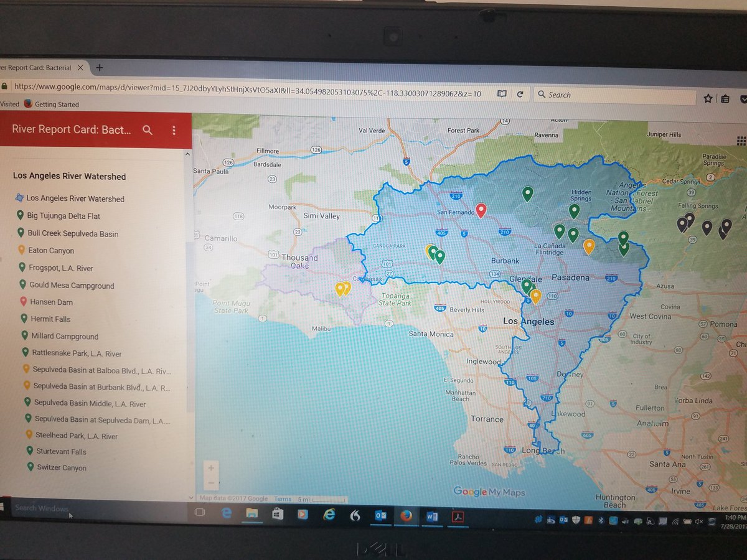
Task: Select Rattlesnake Park, L.A. River entry
Action: click(71, 353)
